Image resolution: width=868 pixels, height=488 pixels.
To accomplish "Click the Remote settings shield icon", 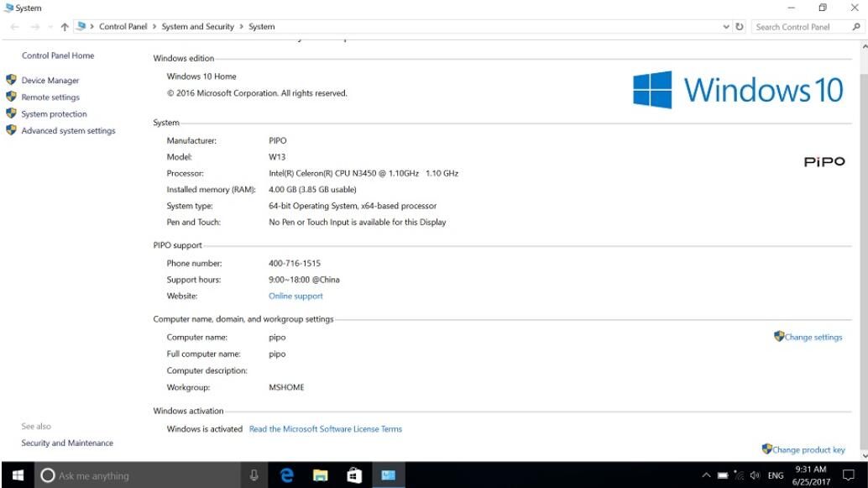I will coord(11,97).
